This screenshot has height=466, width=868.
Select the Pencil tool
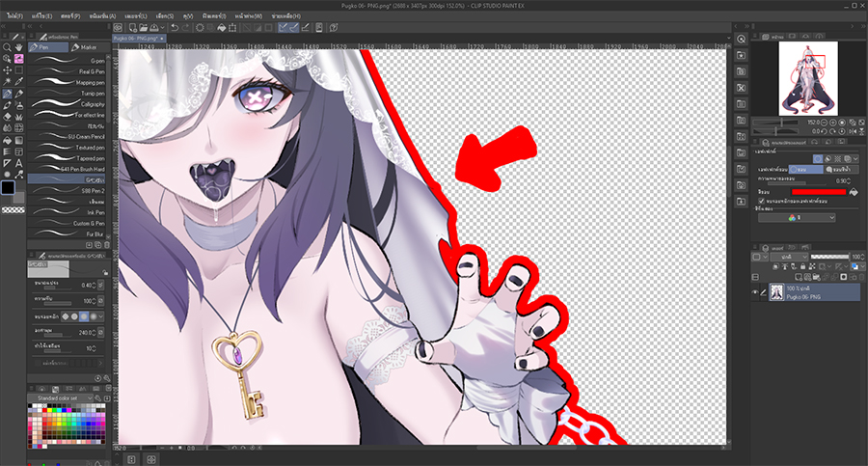pyautogui.click(x=19, y=94)
